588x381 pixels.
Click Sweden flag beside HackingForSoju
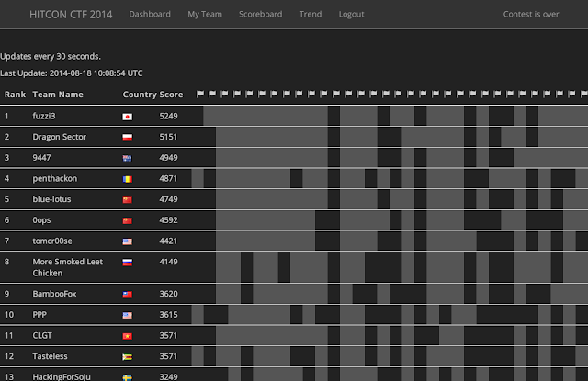(127, 377)
